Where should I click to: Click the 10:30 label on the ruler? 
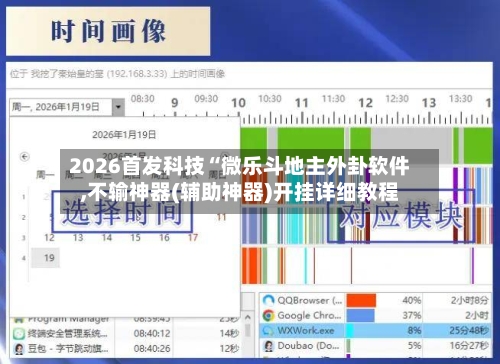coord(270,99)
